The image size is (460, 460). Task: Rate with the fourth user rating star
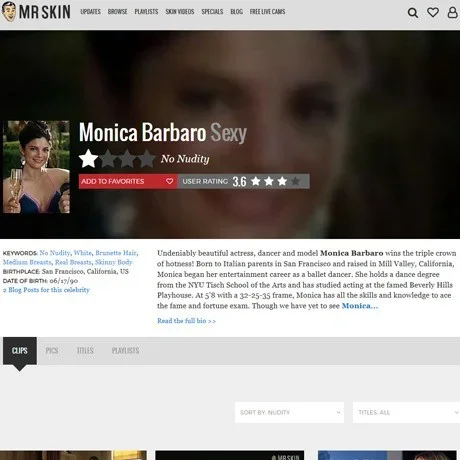[295, 181]
